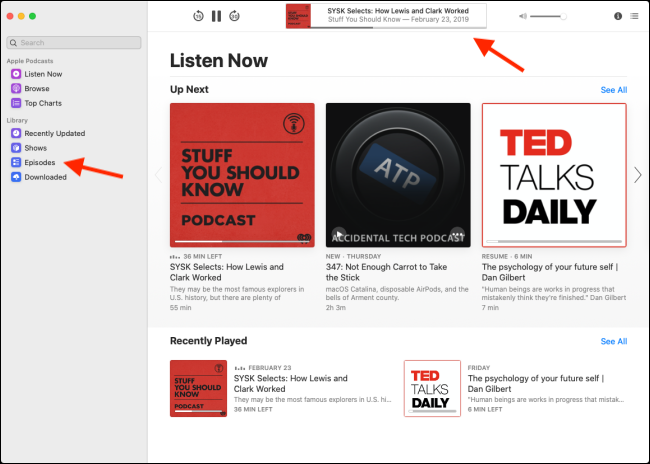Open the episode info button
Image resolution: width=650 pixels, height=464 pixels.
pyautogui.click(x=618, y=16)
